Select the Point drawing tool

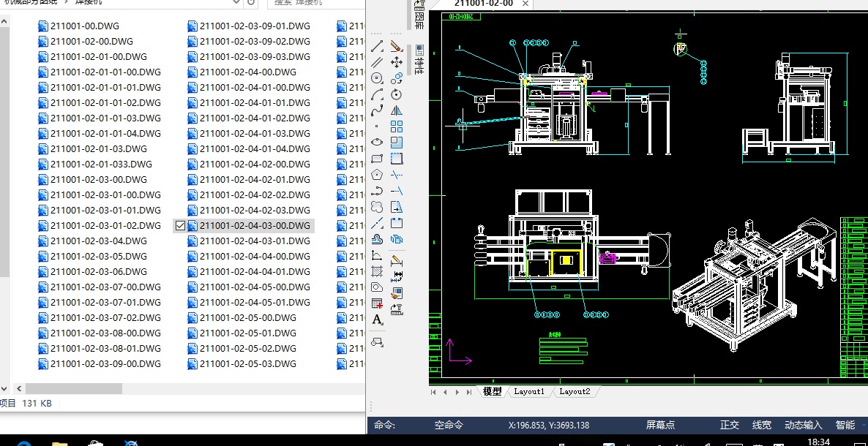[377, 126]
